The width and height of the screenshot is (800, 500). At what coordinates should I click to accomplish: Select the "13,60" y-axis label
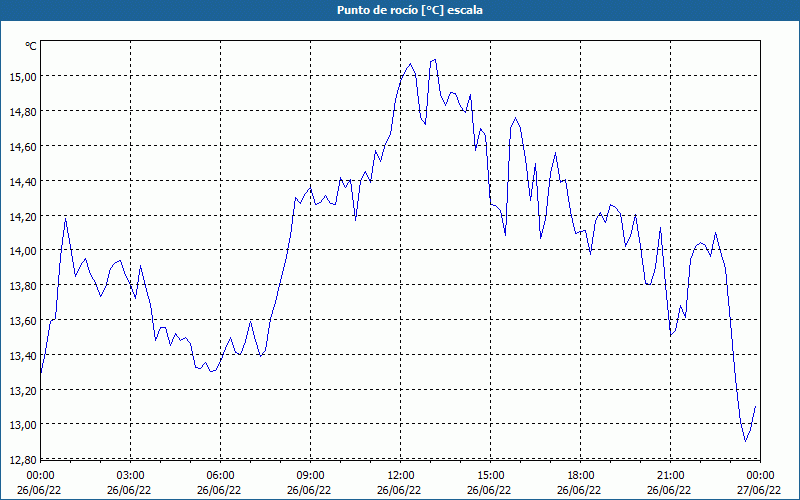(x=23, y=321)
